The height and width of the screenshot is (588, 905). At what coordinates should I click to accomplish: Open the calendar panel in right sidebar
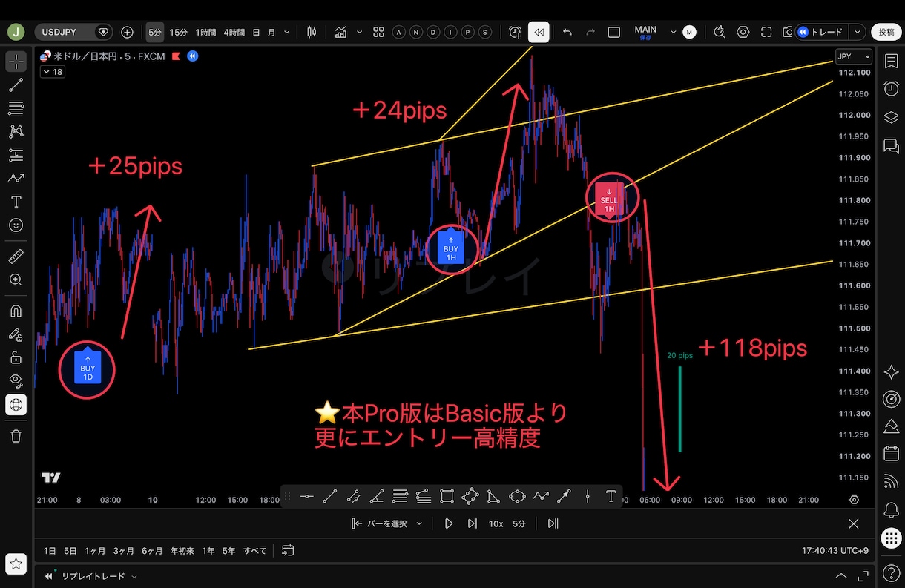click(891, 454)
